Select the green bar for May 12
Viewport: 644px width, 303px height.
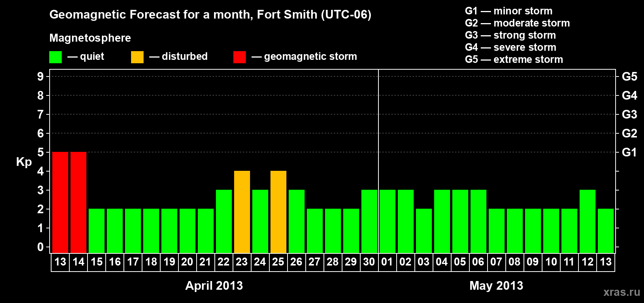(x=588, y=221)
